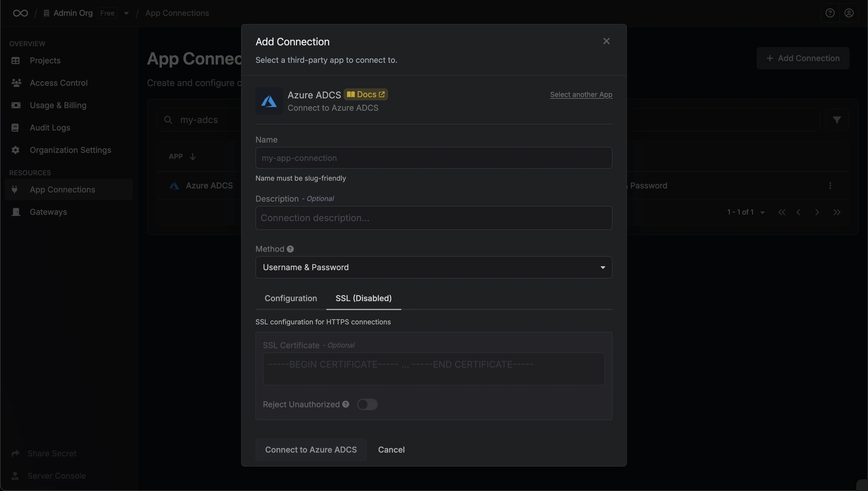Click Select another App link
The width and height of the screenshot is (868, 491).
(x=581, y=94)
